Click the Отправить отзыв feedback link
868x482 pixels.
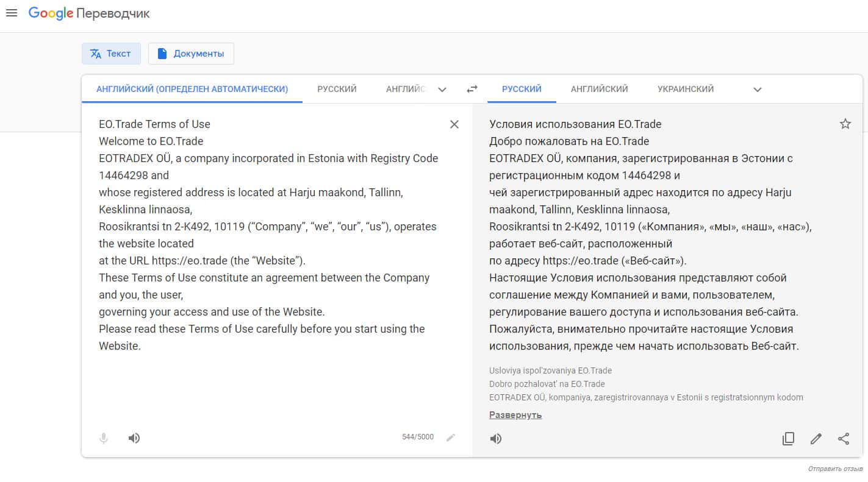(835, 469)
